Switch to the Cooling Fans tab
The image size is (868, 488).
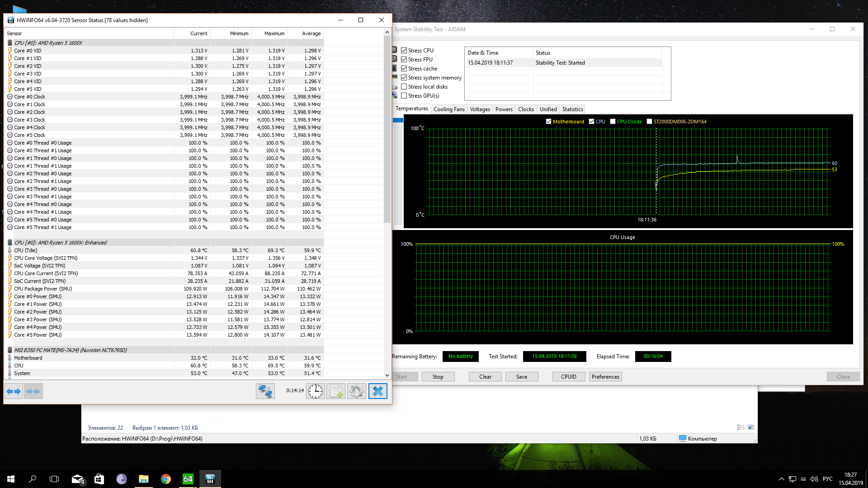[448, 109]
